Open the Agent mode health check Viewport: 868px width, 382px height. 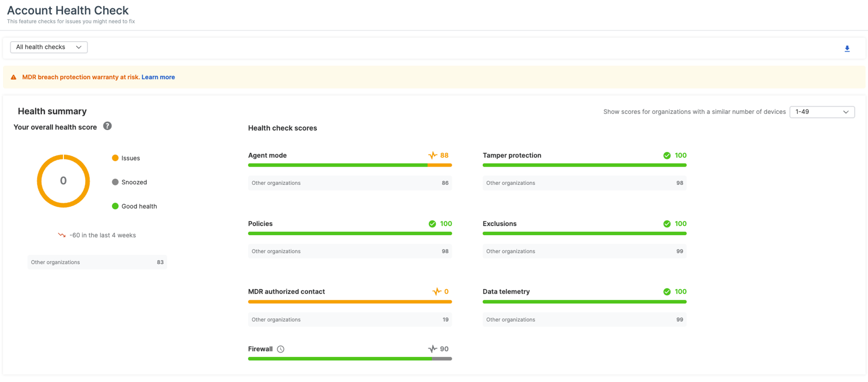268,155
